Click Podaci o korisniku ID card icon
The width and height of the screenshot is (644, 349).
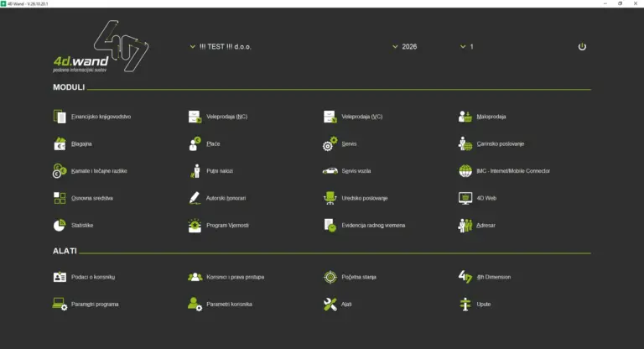(x=60, y=277)
